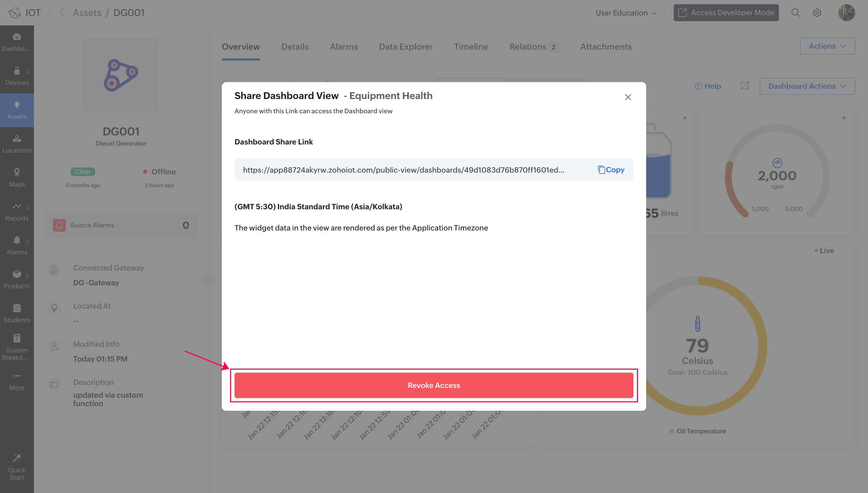Click Access Developer Mode button
868x493 pixels.
tap(726, 13)
